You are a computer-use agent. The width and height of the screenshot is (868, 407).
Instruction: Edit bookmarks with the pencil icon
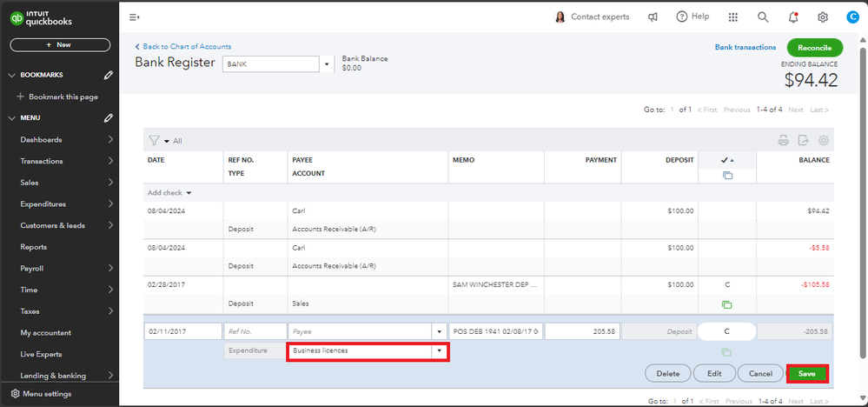[109, 75]
